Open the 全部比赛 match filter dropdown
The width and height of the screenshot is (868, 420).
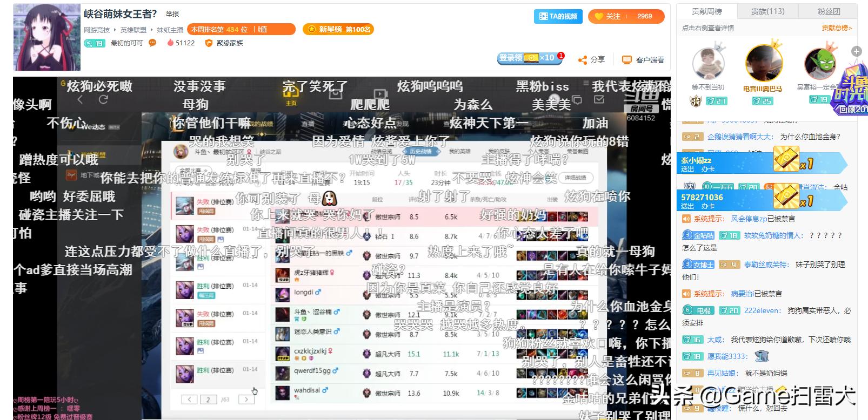[193, 171]
